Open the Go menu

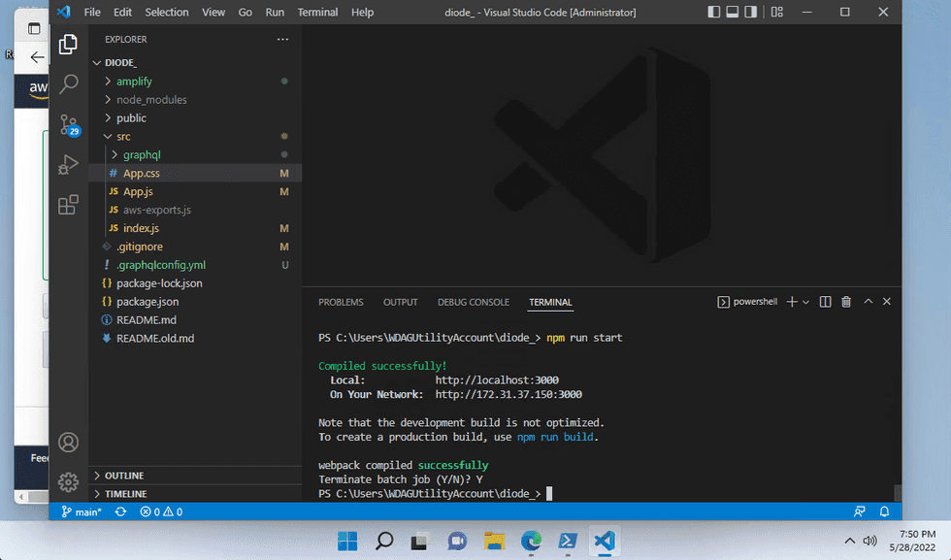point(245,13)
